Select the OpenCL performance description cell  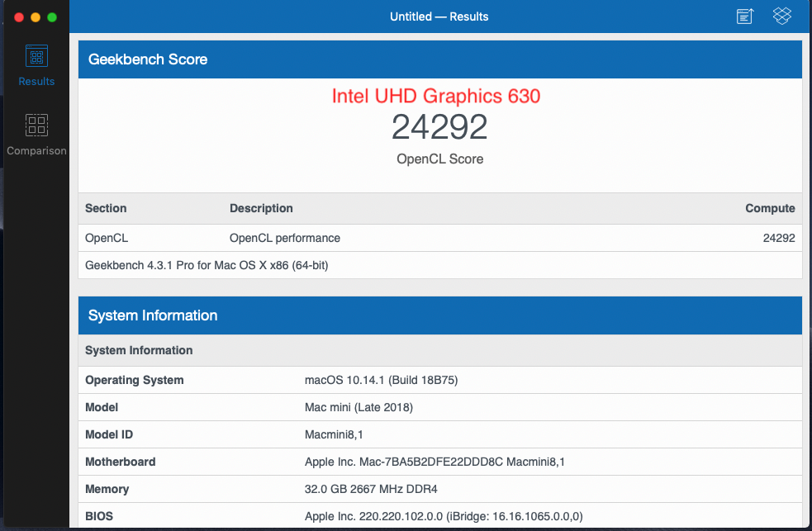(x=285, y=238)
